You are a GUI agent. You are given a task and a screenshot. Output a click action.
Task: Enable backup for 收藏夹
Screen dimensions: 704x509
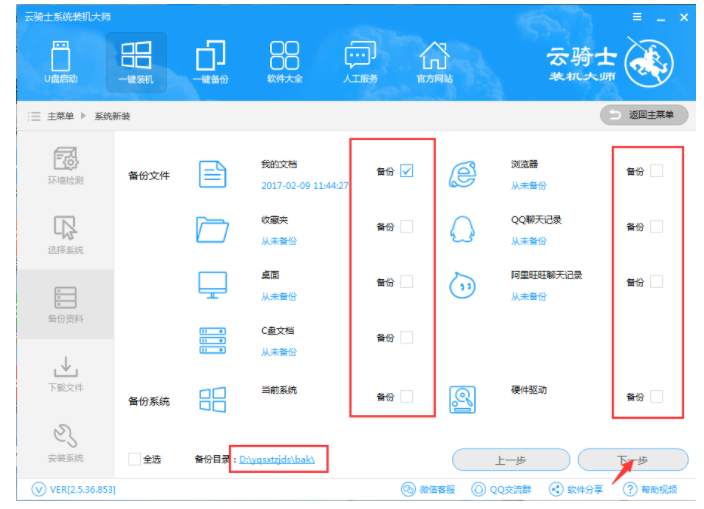point(406,227)
